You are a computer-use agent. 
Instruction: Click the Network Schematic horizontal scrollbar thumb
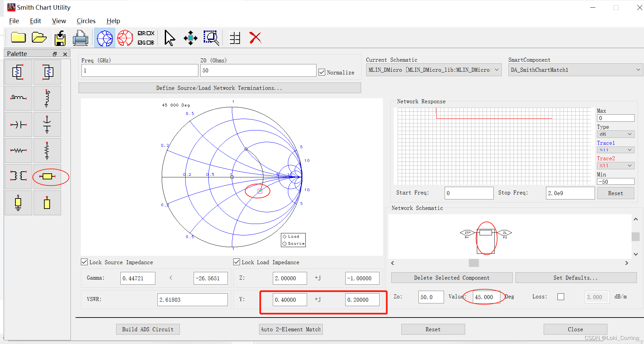(474, 263)
